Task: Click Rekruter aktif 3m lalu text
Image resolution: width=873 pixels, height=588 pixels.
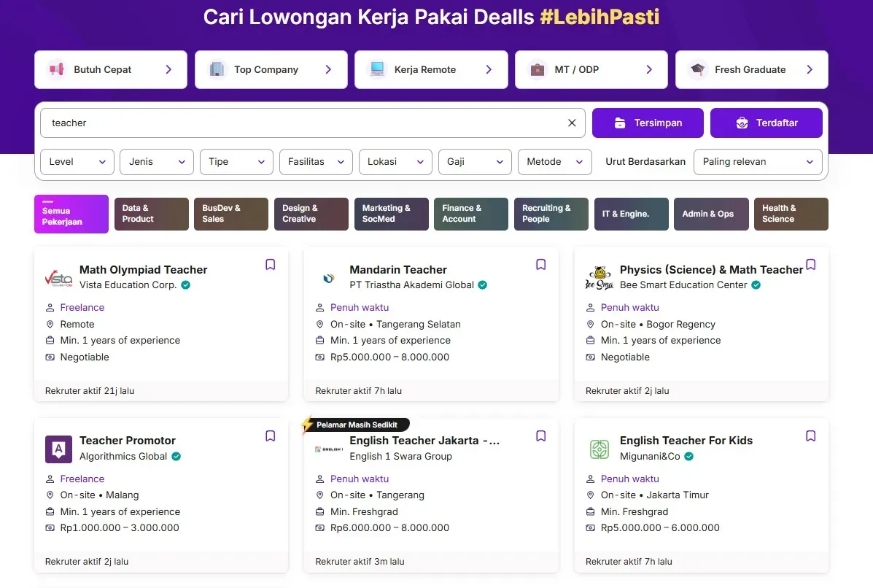Action: 360,562
